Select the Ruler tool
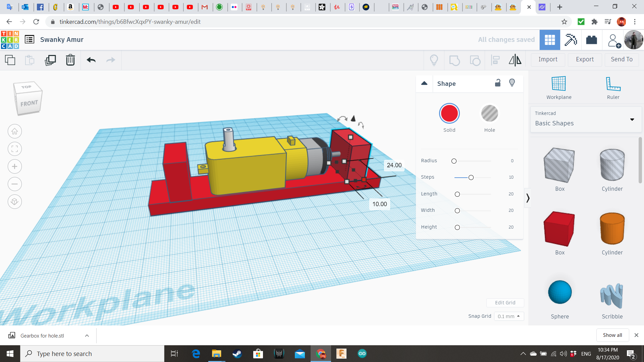 (x=612, y=87)
